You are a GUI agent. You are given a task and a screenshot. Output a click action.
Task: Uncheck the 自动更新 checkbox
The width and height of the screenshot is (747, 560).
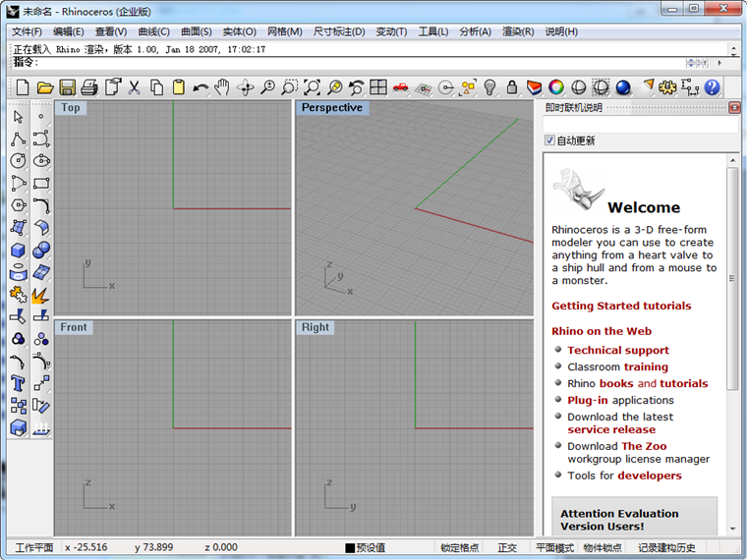pos(550,140)
